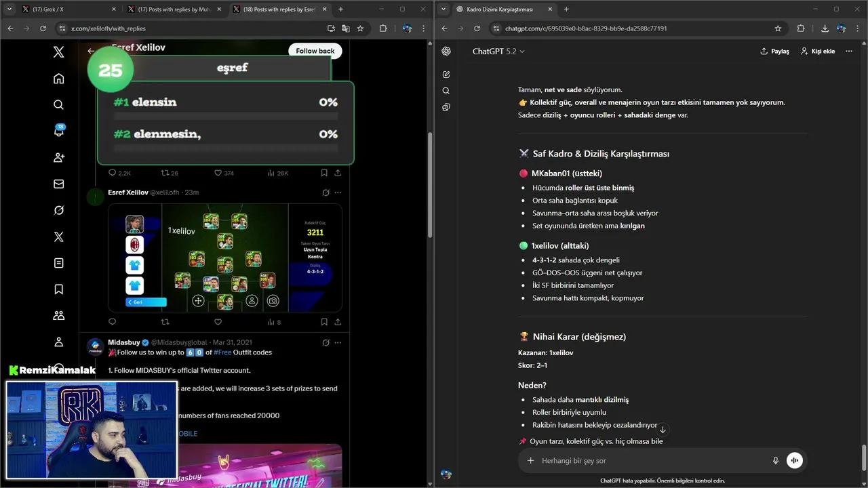
Task: Click chatgpt.com address bar
Action: [x=631, y=28]
